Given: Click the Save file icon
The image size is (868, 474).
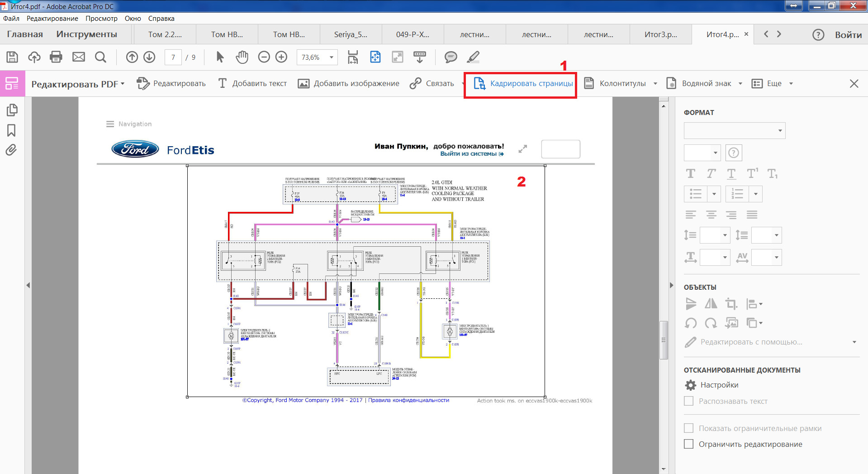Looking at the screenshot, I should pyautogui.click(x=12, y=57).
